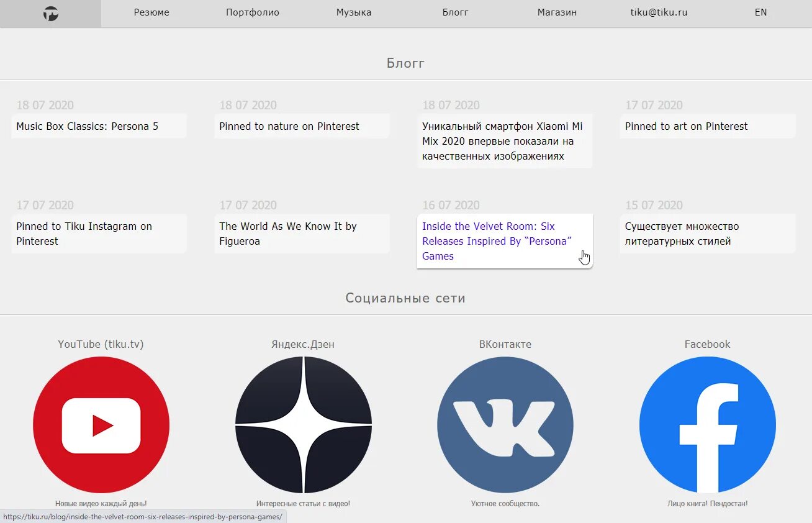812x523 pixels.
Task: Click caption Интересные статьи с видео!
Action: [x=304, y=504]
